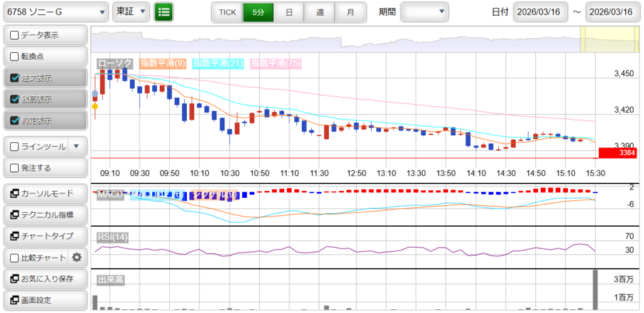Click the red 3384 price marker
The image size is (644, 313).
tap(618, 152)
